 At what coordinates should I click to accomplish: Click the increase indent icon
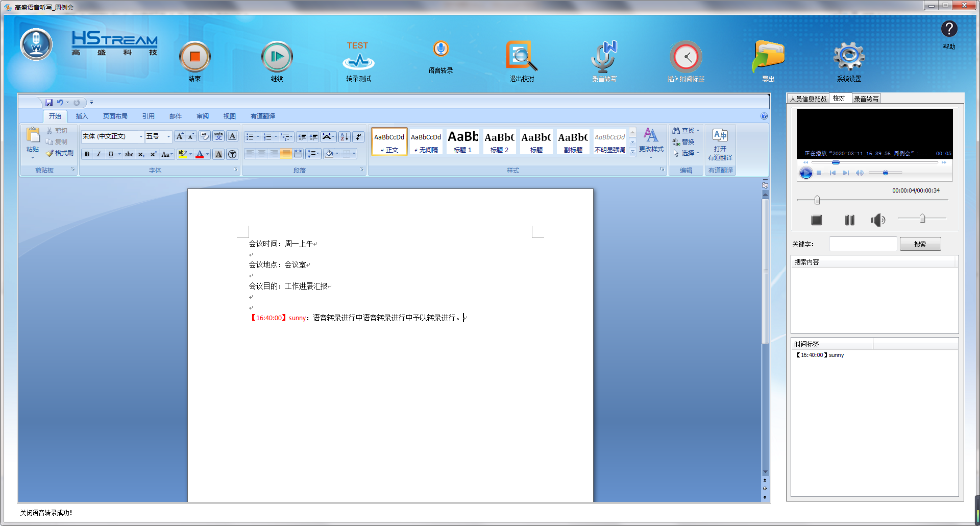314,136
